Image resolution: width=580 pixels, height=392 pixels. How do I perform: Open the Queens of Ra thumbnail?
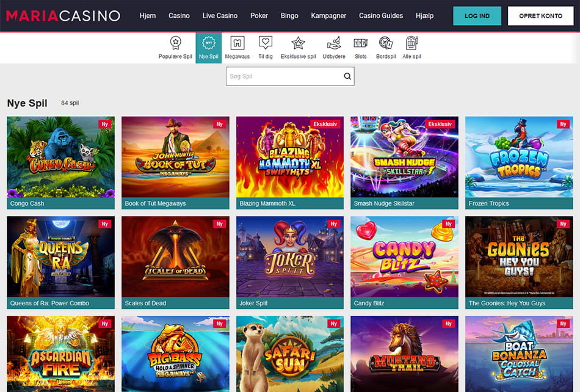(60, 256)
